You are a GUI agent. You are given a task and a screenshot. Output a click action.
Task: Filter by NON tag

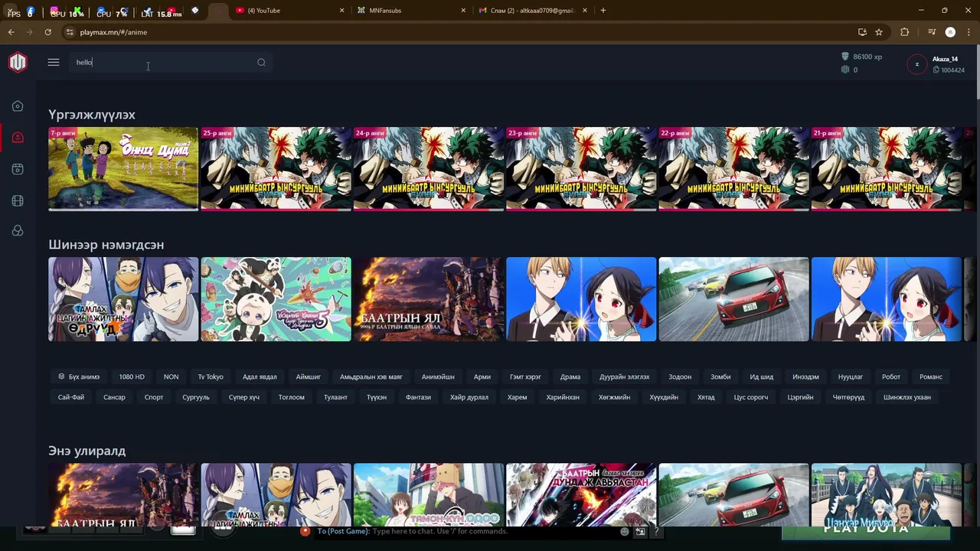[x=171, y=377]
